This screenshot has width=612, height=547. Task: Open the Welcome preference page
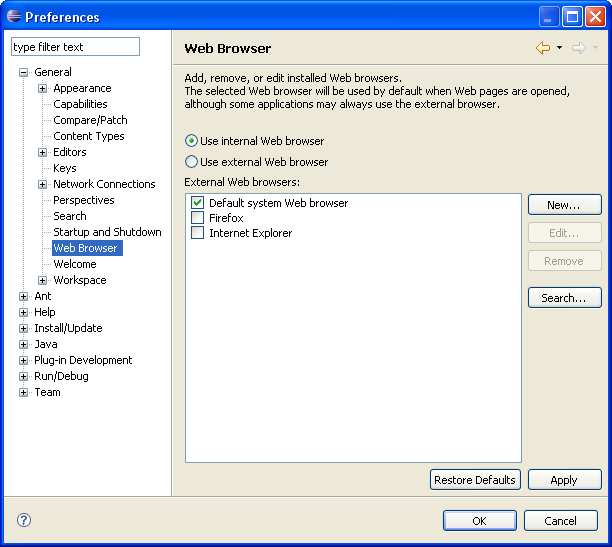(x=75, y=264)
